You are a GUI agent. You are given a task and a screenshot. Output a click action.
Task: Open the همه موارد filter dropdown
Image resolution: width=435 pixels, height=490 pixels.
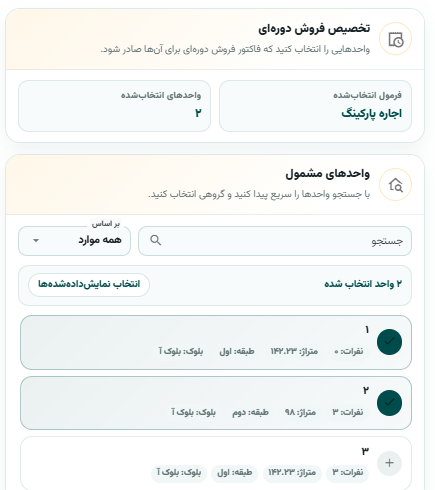[74, 241]
